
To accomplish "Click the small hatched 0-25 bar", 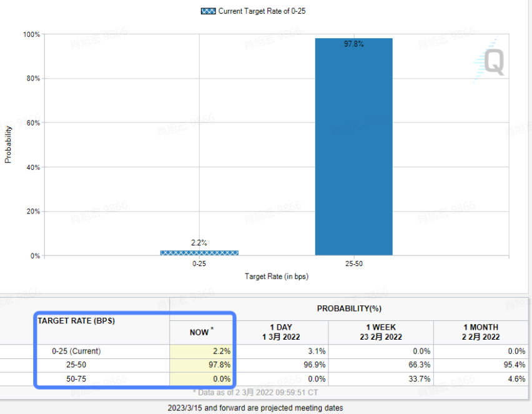I will coord(199,253).
